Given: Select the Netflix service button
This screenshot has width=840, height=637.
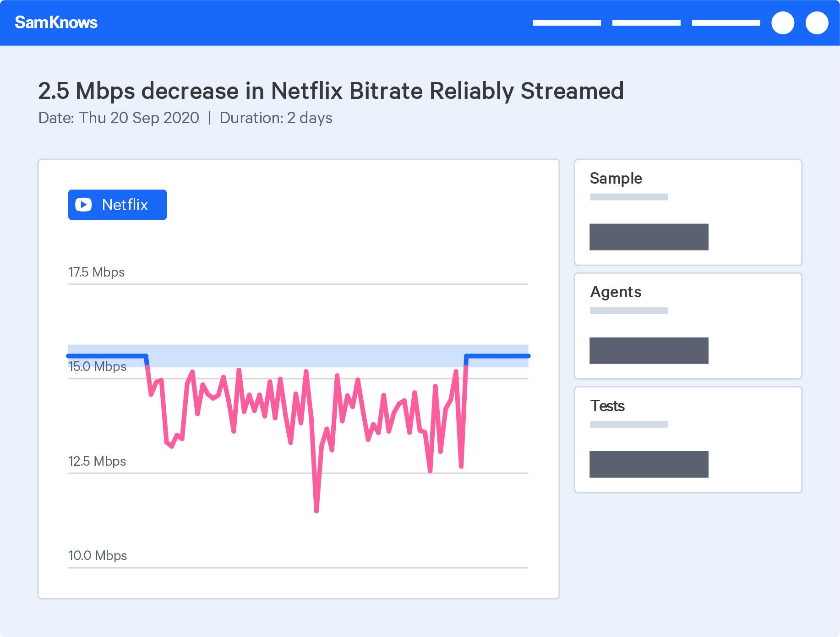Looking at the screenshot, I should point(117,205).
